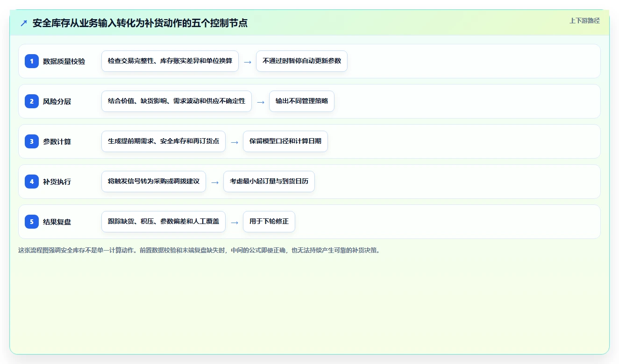This screenshot has width=619, height=364.
Task: Click the arrow in the 风险分层 row
Action: (x=261, y=102)
